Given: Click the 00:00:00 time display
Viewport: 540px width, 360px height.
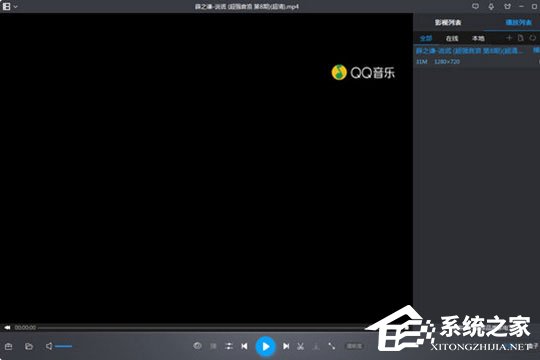Looking at the screenshot, I should (x=25, y=327).
